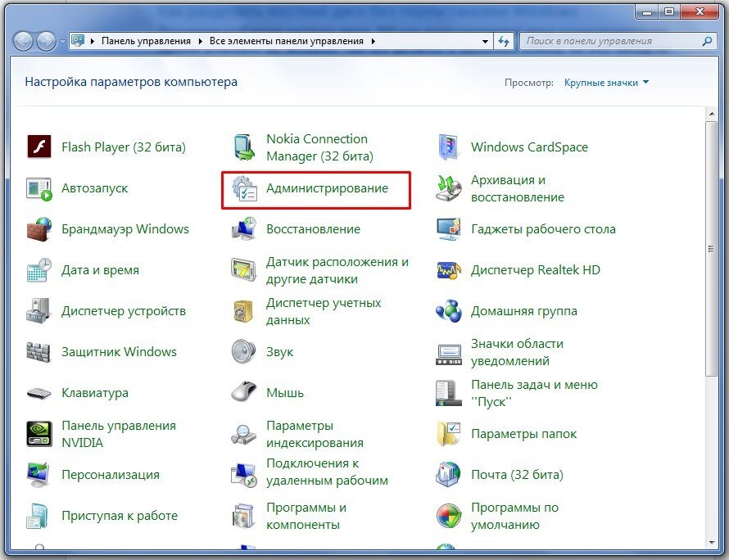729x560 pixels.
Task: Click the Диспетчер Realtek HD icon
Action: click(x=449, y=270)
